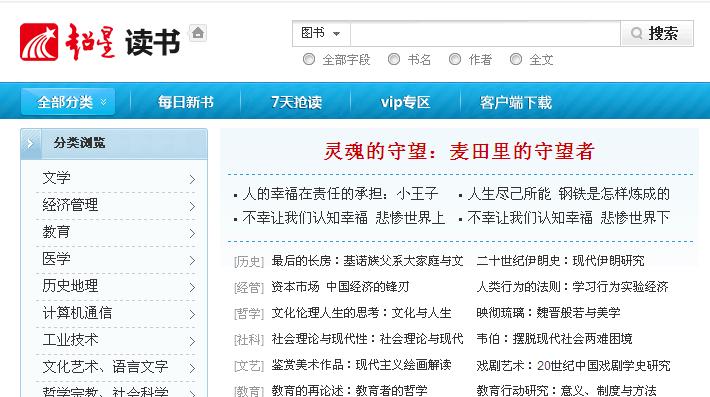Screen dimensions: 710x397
Task: Select the 作者 radio button
Action: 455,59
